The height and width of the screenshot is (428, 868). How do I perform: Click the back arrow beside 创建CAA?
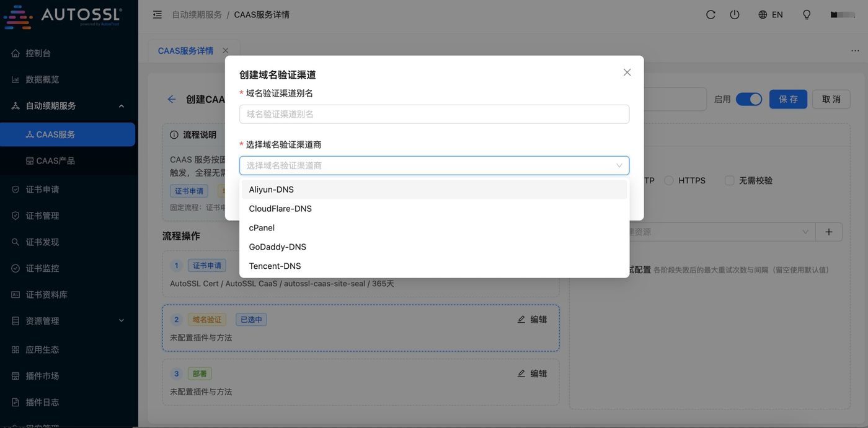(x=172, y=99)
